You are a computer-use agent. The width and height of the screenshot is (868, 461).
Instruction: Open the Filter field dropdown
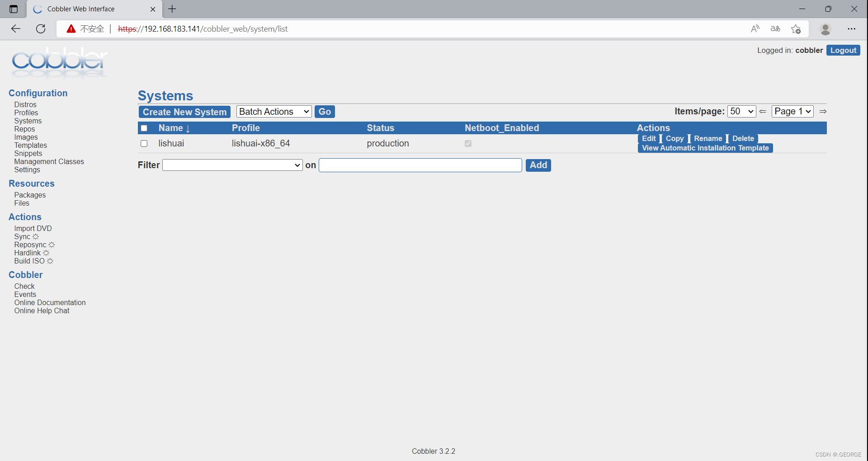click(232, 165)
